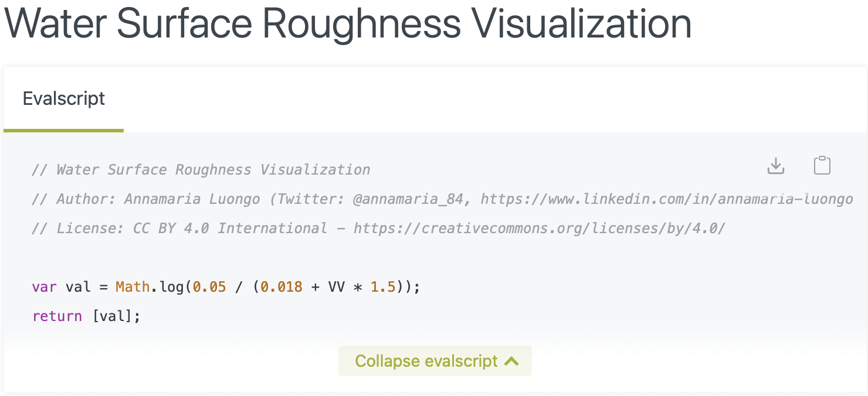Open the Evalscript tab
This screenshot has width=868, height=396.
click(x=63, y=98)
